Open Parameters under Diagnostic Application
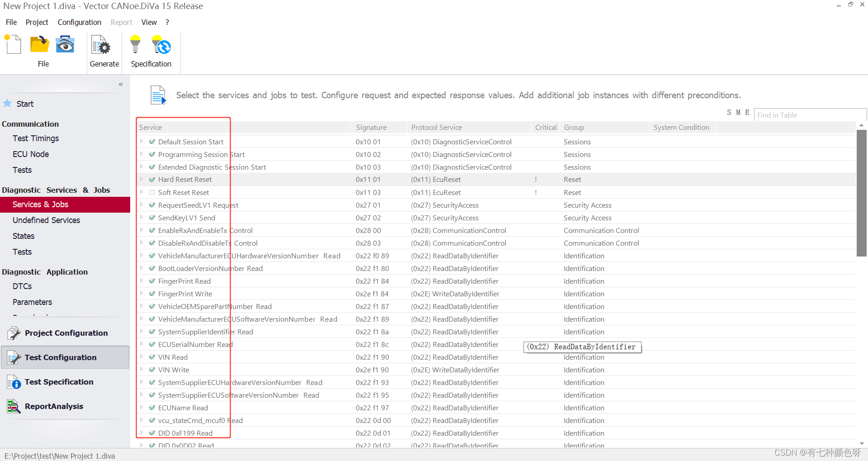Viewport: 868px width, 461px height. pyautogui.click(x=32, y=302)
